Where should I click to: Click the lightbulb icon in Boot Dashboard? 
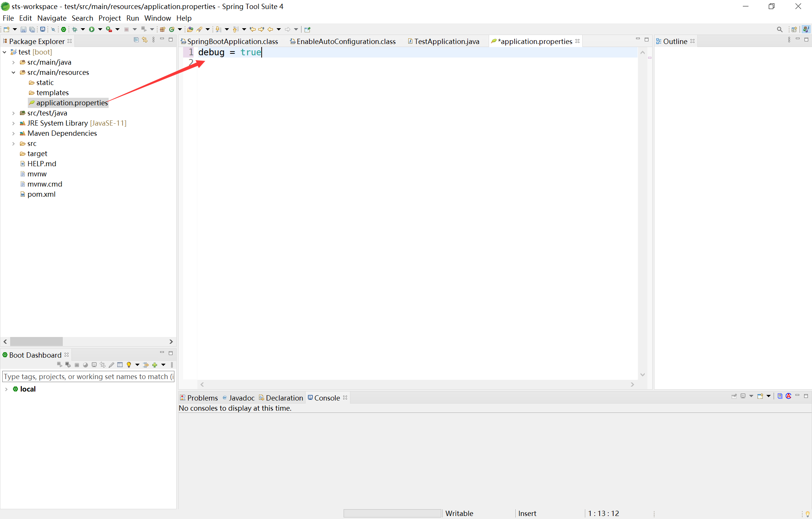pos(129,365)
